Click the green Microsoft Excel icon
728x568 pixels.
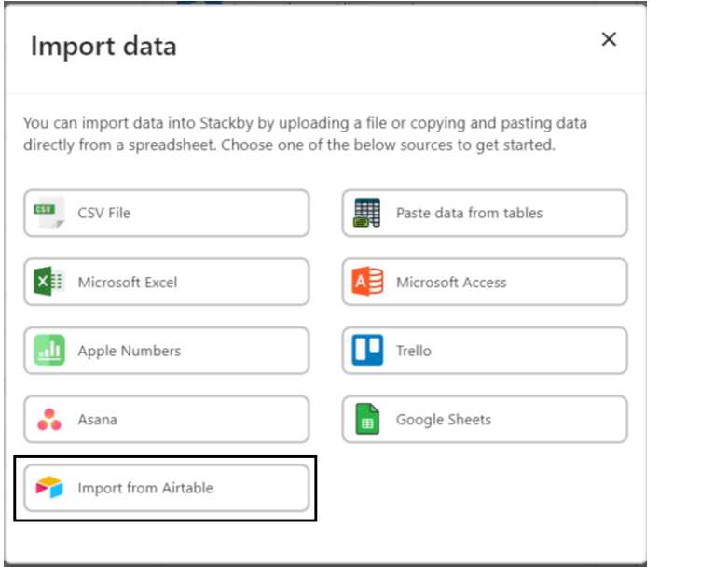coord(49,283)
